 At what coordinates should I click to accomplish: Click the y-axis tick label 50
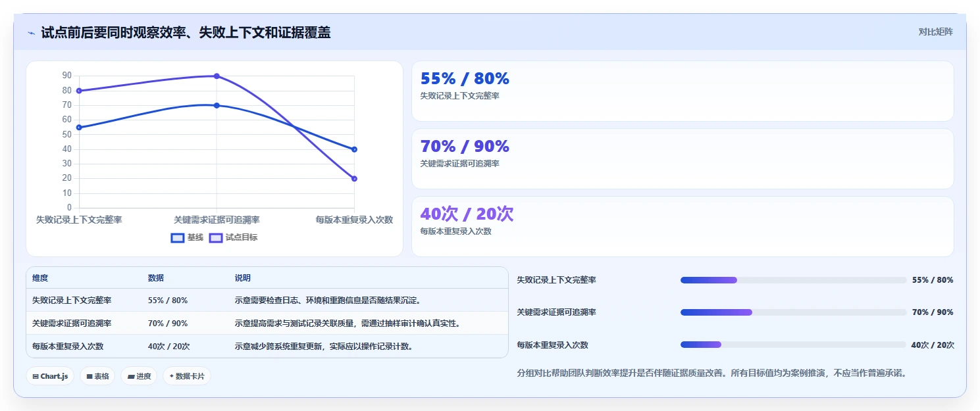coord(67,134)
